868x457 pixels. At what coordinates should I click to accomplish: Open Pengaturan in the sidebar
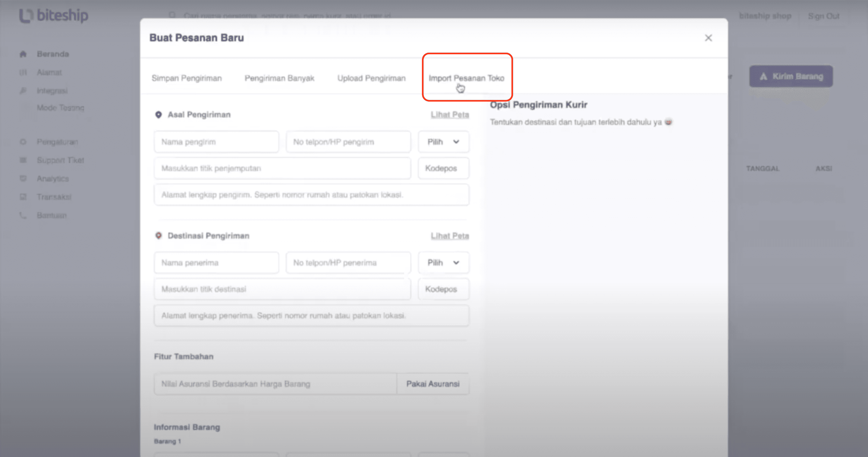click(57, 142)
